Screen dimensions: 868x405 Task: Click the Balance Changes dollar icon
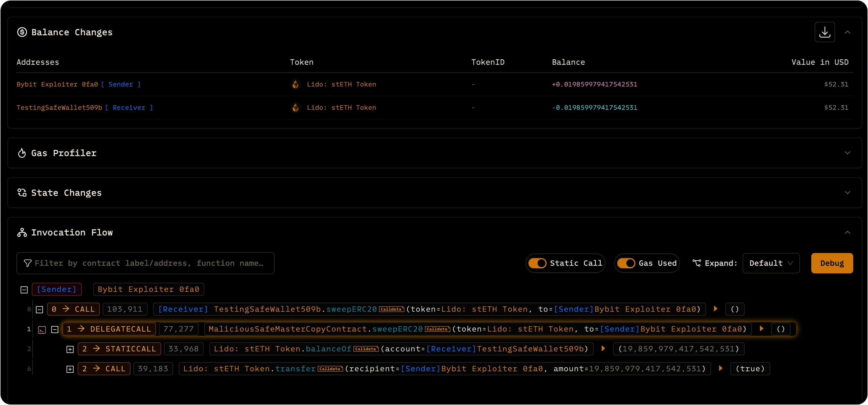22,32
